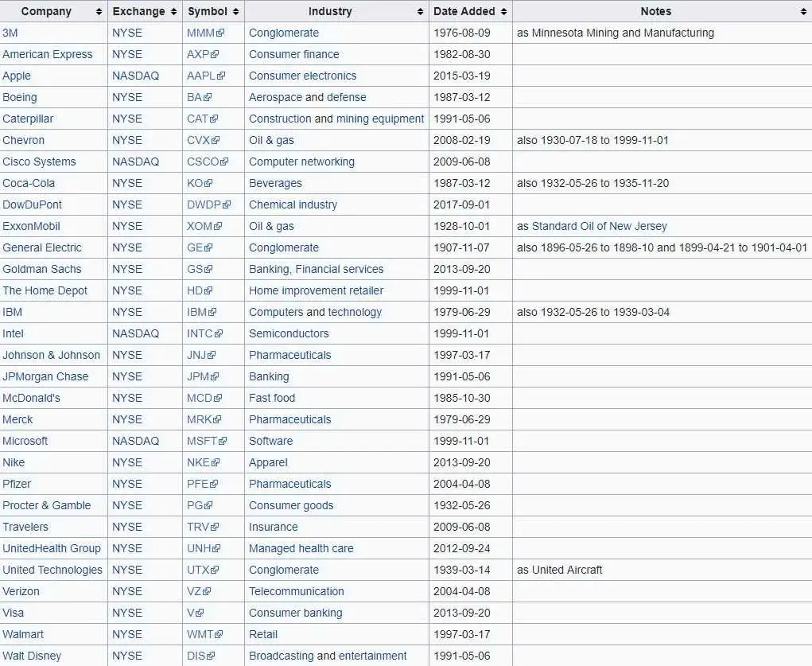The image size is (812, 666).
Task: Open the Procter & Gamble link
Action: pyautogui.click(x=47, y=505)
